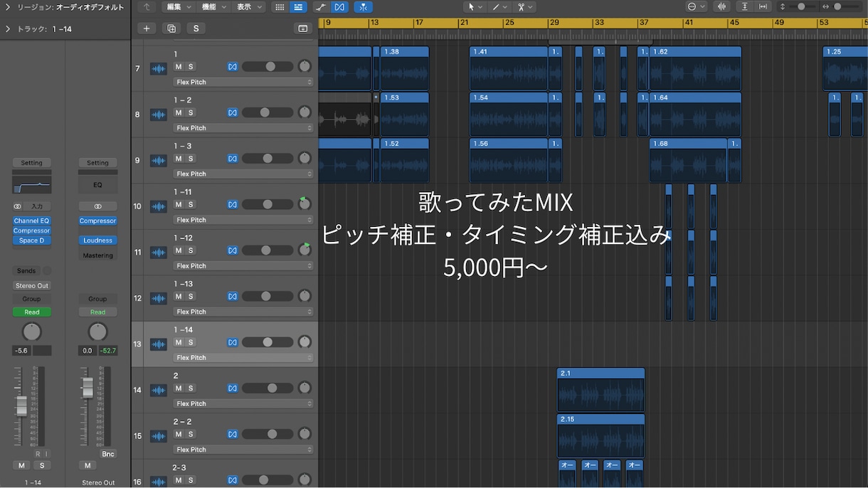The image size is (868, 488).
Task: Open Flex Pitch dropdown on track 7
Action: (243, 82)
